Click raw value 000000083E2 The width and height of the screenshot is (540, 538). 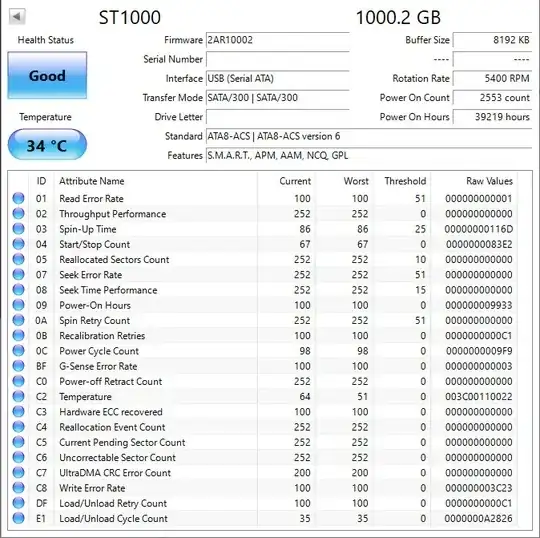[x=479, y=244]
